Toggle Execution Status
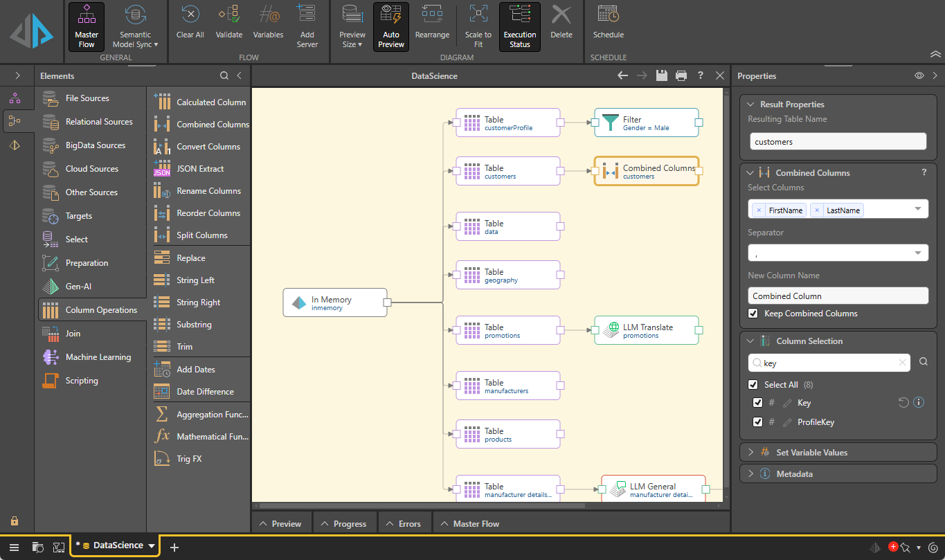945x560 pixels. pos(520,27)
